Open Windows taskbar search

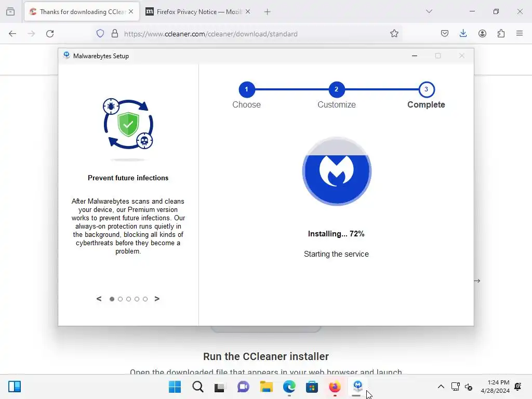198,387
